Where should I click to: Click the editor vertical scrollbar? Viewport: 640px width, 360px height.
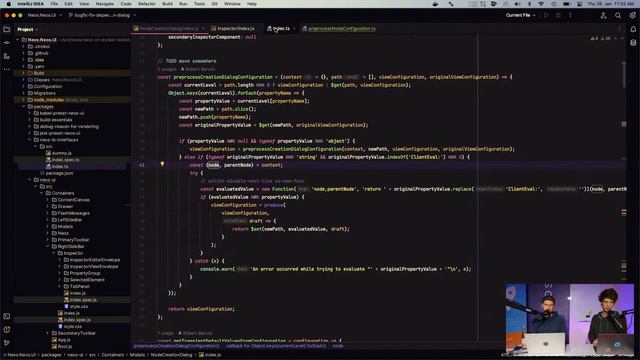[624, 74]
